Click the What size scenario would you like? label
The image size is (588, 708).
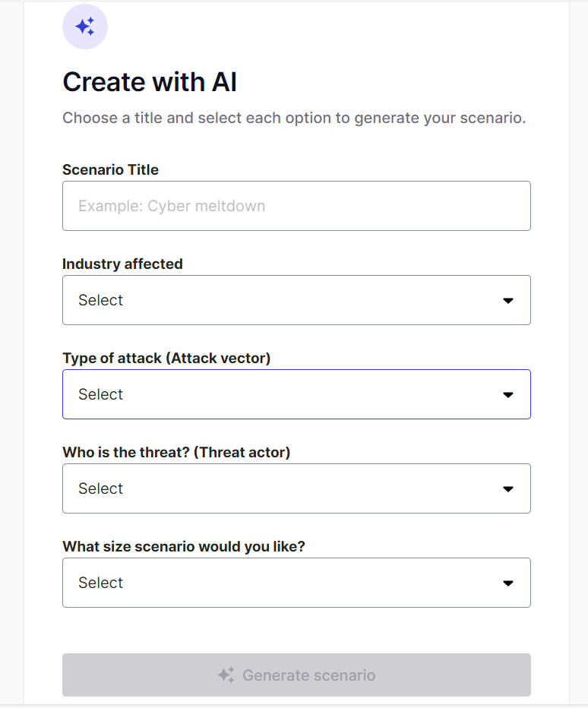tap(183, 546)
